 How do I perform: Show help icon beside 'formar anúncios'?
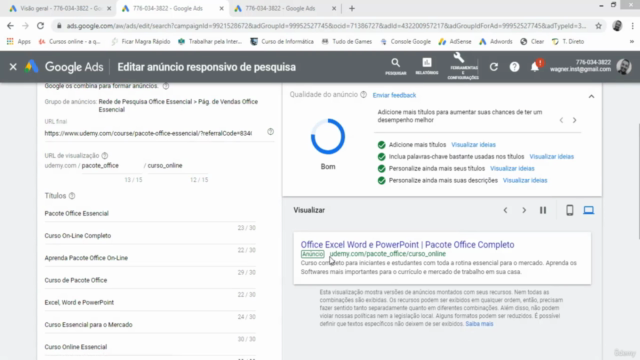tap(166, 86)
